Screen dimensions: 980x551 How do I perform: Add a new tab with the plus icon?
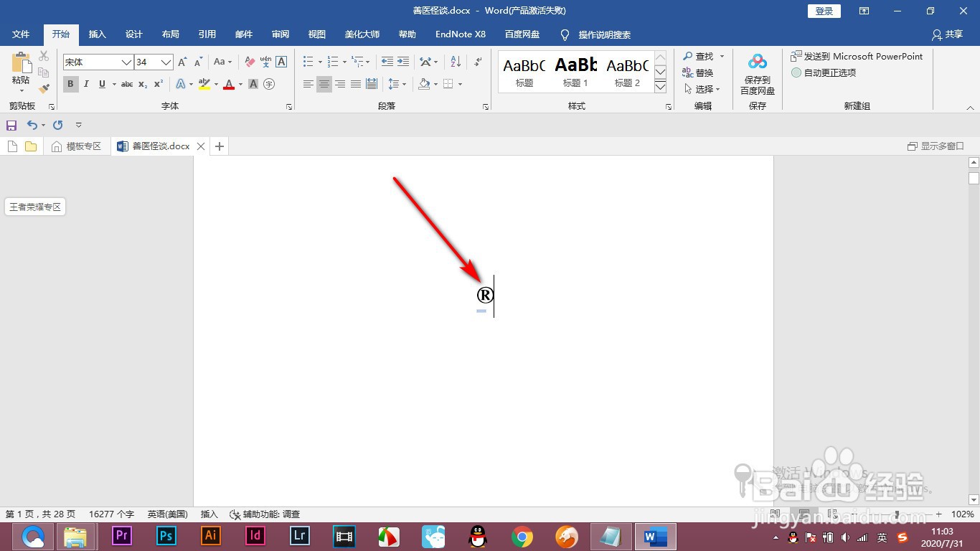click(x=220, y=146)
